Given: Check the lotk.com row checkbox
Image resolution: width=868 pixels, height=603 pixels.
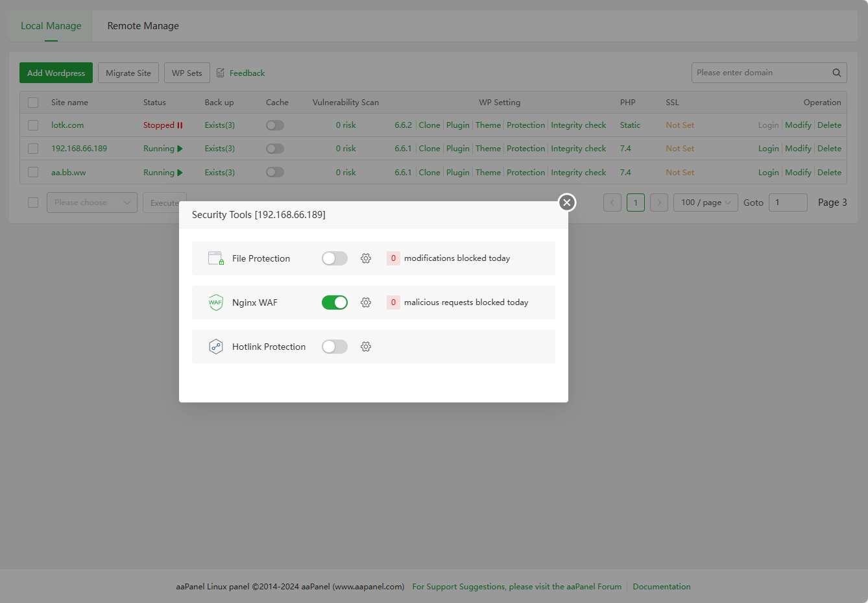Looking at the screenshot, I should click(x=33, y=125).
